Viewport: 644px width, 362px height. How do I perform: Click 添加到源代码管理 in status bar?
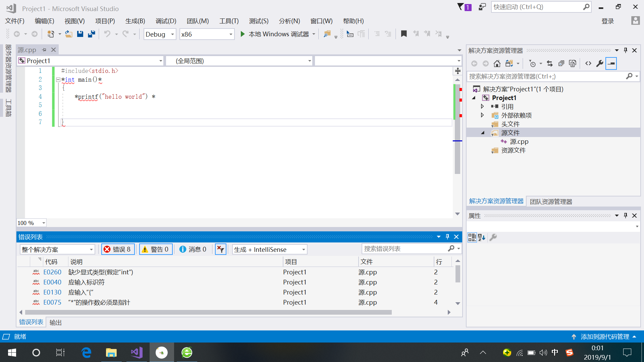click(x=604, y=336)
